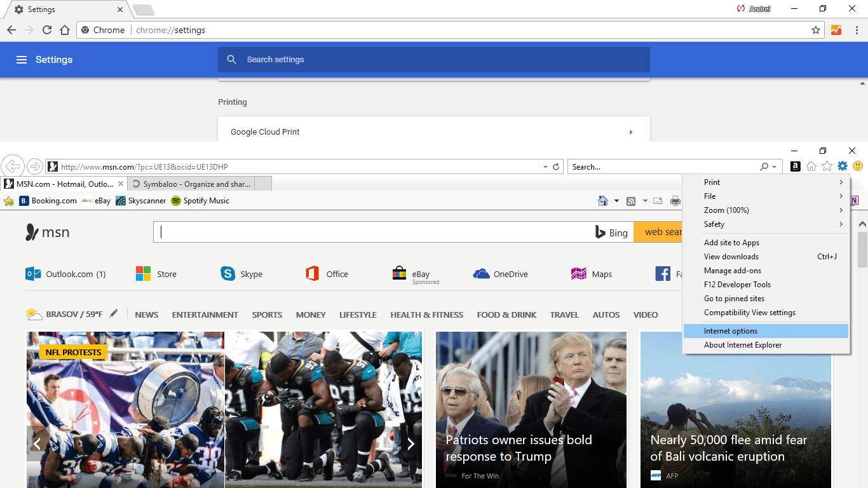Click the search settings field in Chrome
868x488 pixels.
coord(434,60)
